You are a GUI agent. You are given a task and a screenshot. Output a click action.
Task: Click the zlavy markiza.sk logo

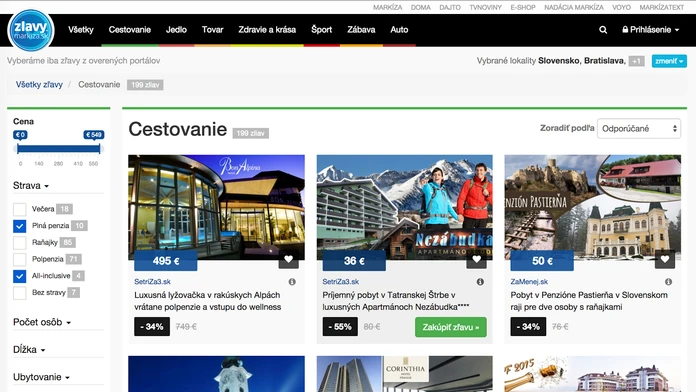tap(31, 30)
